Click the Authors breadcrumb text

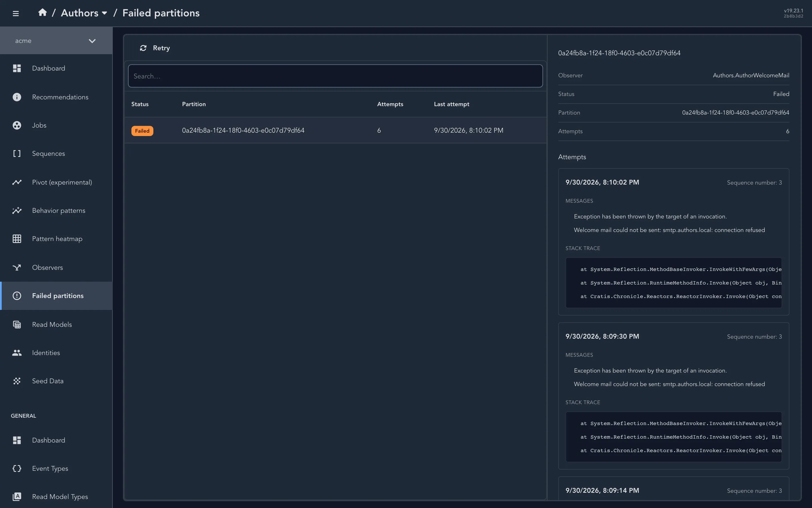(x=80, y=13)
